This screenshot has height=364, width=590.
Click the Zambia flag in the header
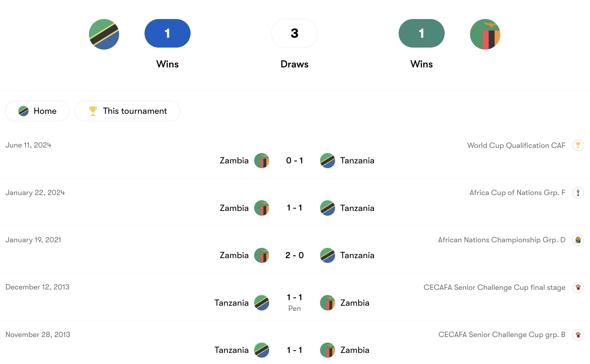[x=485, y=34]
